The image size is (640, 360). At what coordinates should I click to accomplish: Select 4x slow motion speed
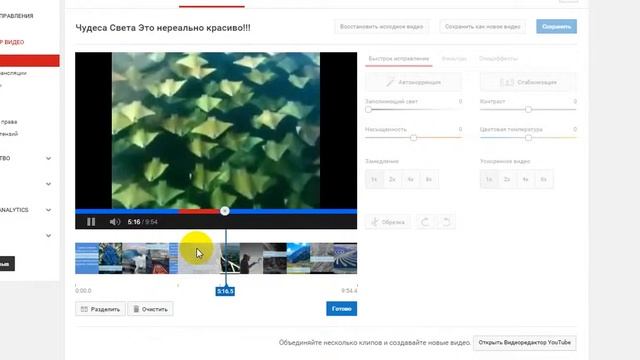411,179
